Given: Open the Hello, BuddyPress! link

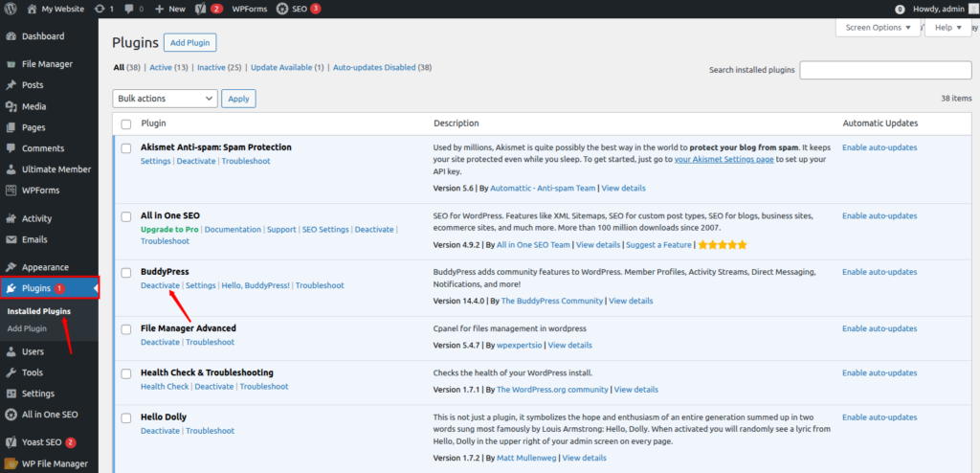Looking at the screenshot, I should tap(256, 285).
